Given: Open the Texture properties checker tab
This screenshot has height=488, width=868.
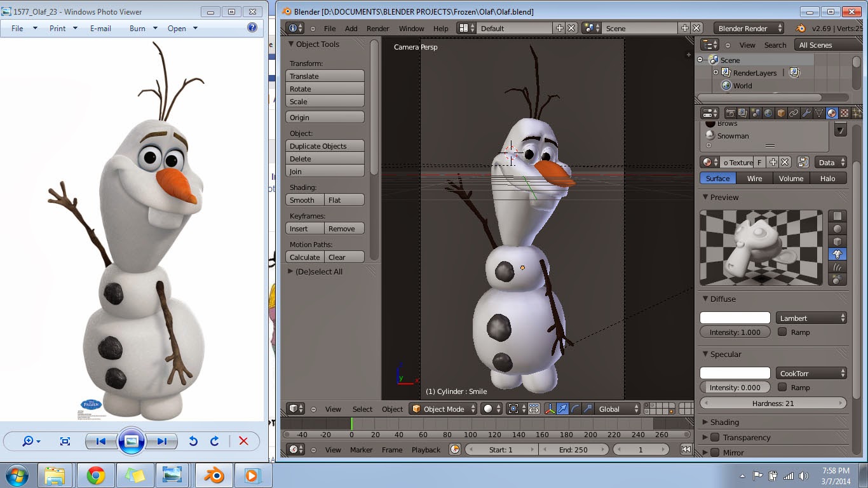Looking at the screenshot, I should [x=844, y=113].
